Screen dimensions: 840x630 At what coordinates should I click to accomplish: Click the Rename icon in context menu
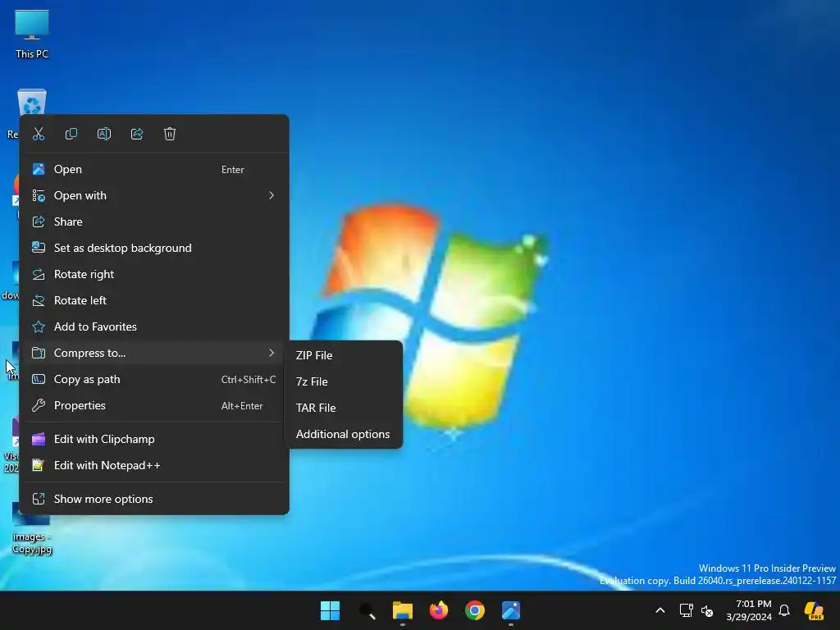click(x=104, y=134)
